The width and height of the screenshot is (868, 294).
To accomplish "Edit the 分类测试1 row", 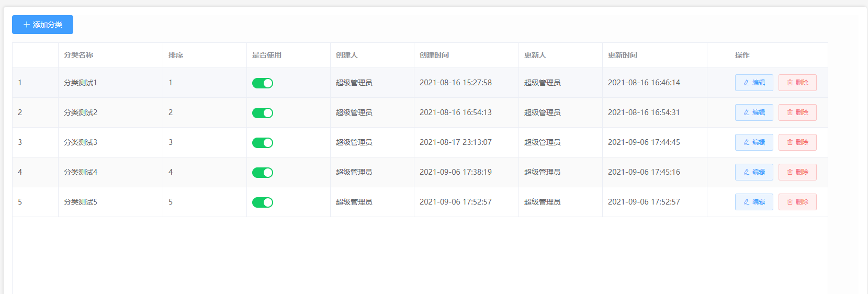I will click(x=754, y=83).
